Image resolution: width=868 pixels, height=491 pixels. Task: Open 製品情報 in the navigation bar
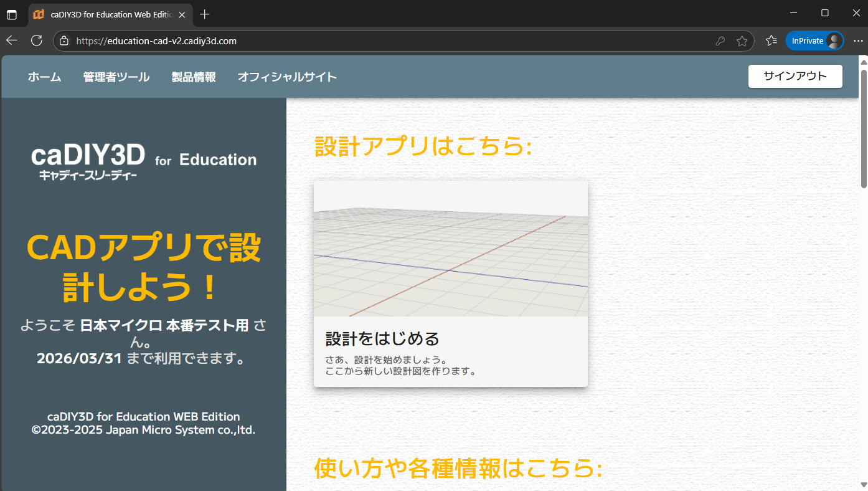[x=194, y=77]
